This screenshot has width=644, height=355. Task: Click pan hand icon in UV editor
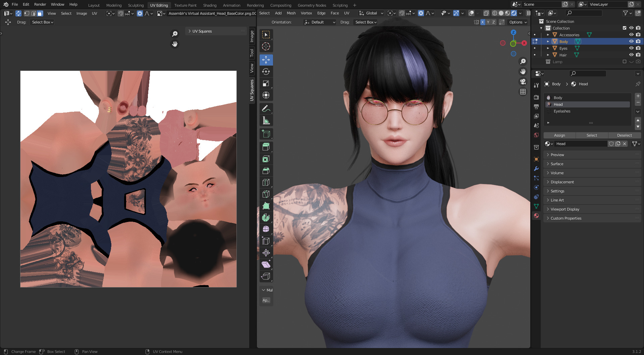click(175, 44)
